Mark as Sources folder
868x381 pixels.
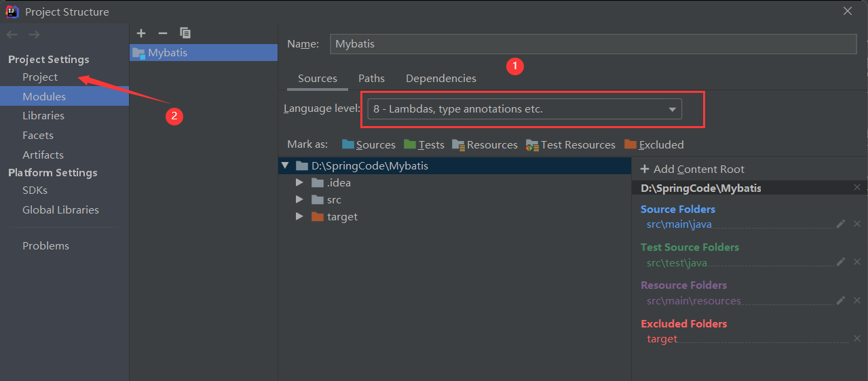click(369, 144)
